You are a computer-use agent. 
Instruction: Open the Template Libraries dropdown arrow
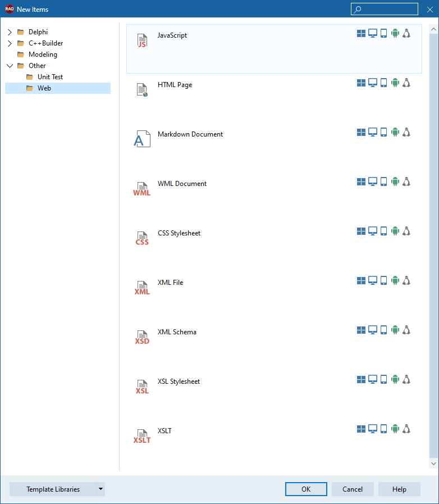100,489
